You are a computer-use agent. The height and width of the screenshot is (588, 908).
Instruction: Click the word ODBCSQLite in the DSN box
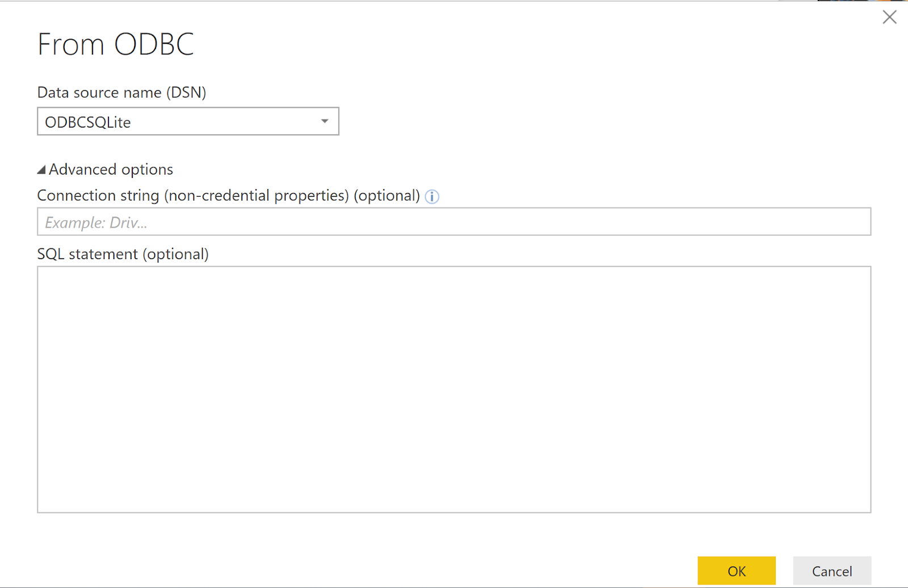pos(88,122)
